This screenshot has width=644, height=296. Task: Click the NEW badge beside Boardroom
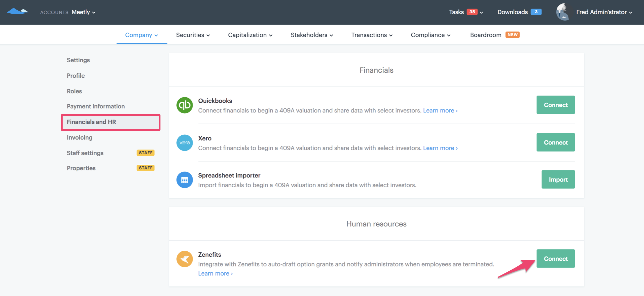(x=513, y=35)
